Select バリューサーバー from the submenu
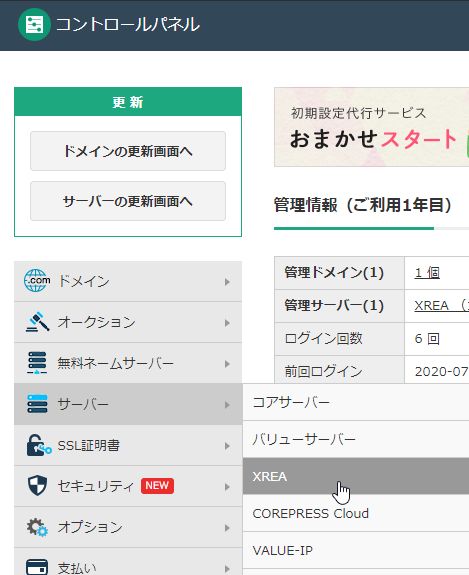This screenshot has height=575, width=469. tap(356, 439)
